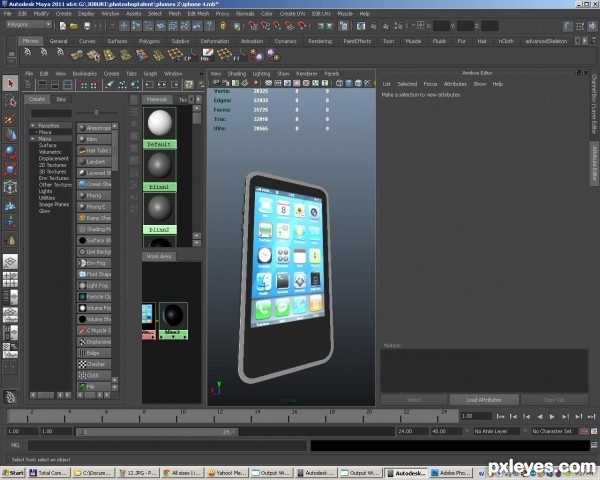Switch to the Rendering shelf tab
Screen dimensions: 600x480
(x=320, y=41)
